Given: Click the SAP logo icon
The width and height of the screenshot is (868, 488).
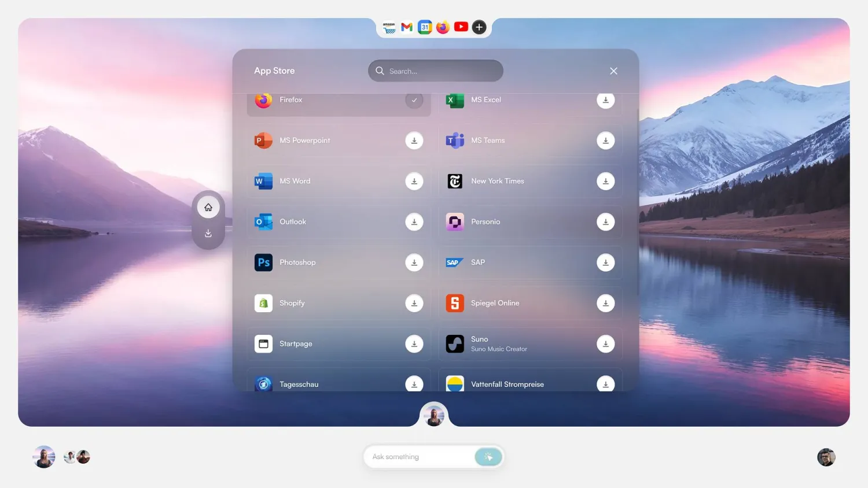Looking at the screenshot, I should (455, 263).
